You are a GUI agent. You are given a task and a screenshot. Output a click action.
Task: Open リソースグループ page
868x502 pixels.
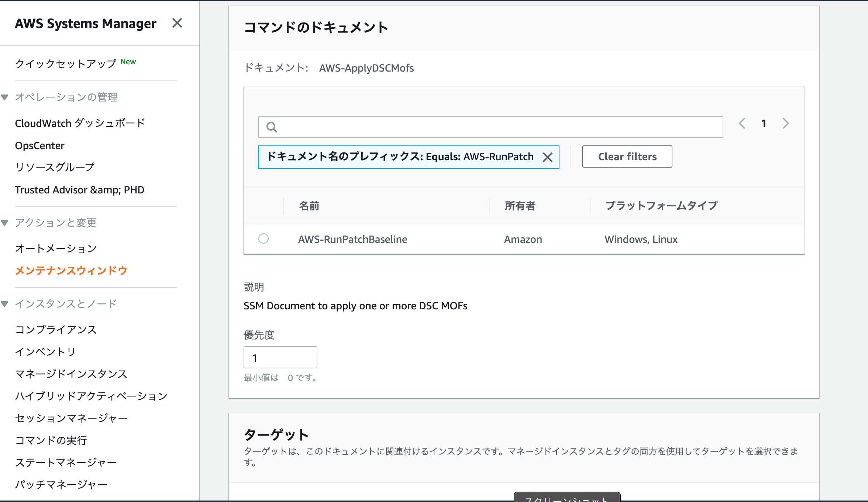(55, 167)
